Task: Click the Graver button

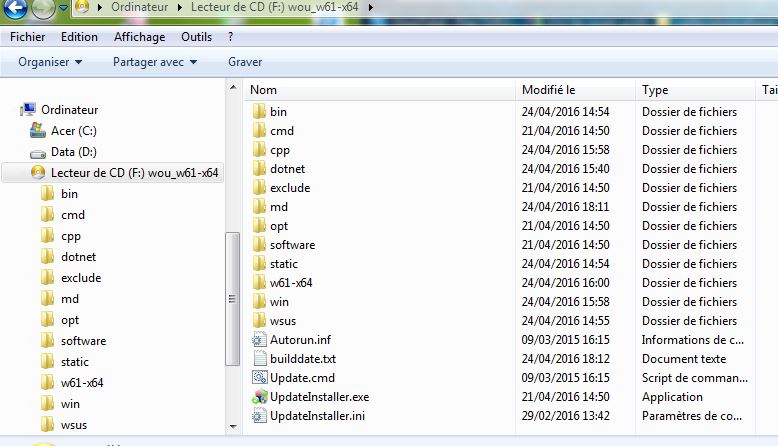Action: click(x=245, y=62)
